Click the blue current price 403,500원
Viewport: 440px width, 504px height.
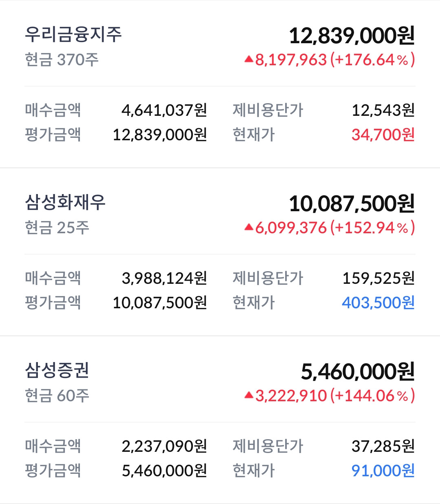[x=378, y=303]
